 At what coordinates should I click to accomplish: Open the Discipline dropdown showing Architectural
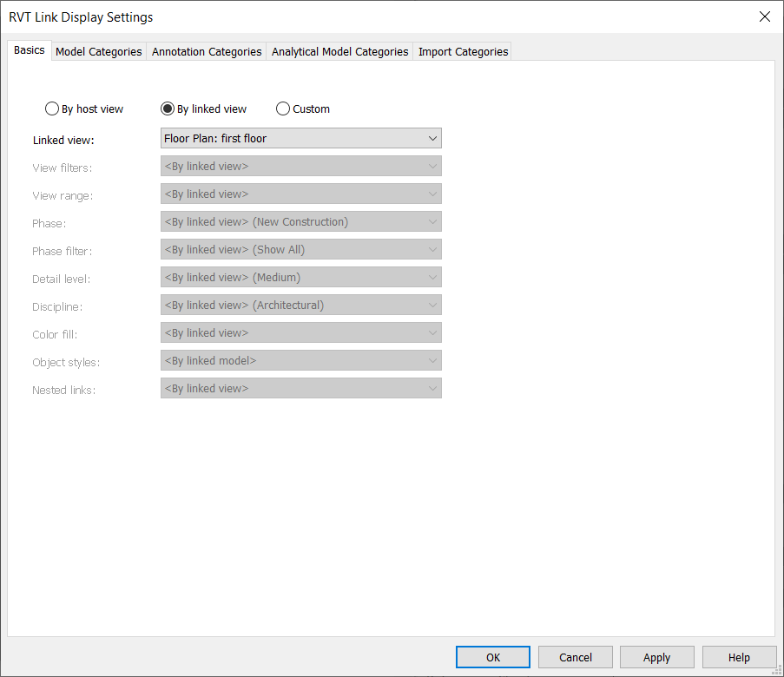(x=301, y=305)
